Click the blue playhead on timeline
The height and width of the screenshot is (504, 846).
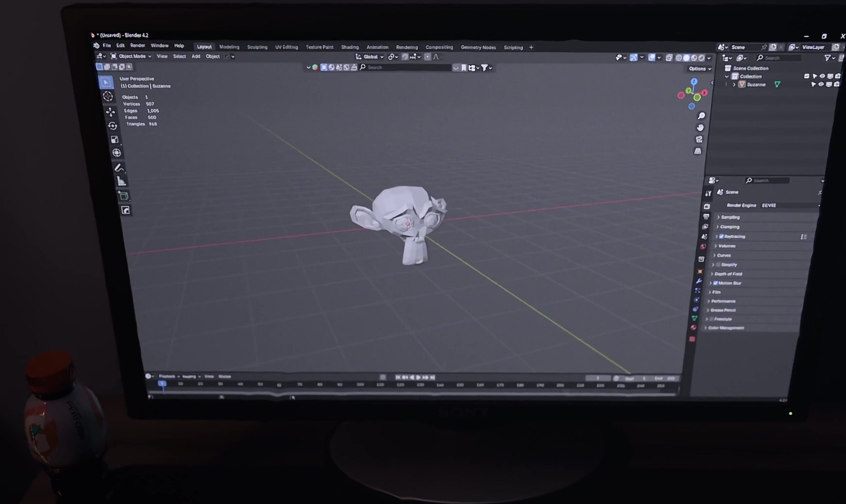[x=162, y=384]
